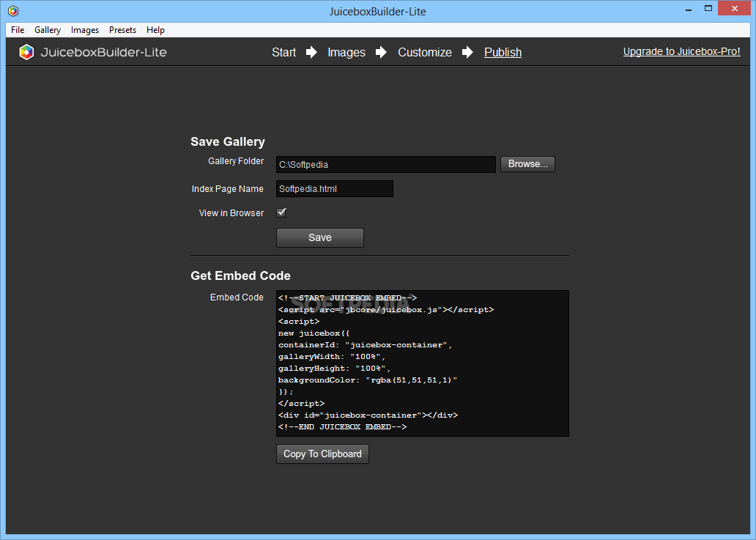Click the 'galleryWidth' code line
Viewport: 756px width, 540px height.
coord(332,357)
